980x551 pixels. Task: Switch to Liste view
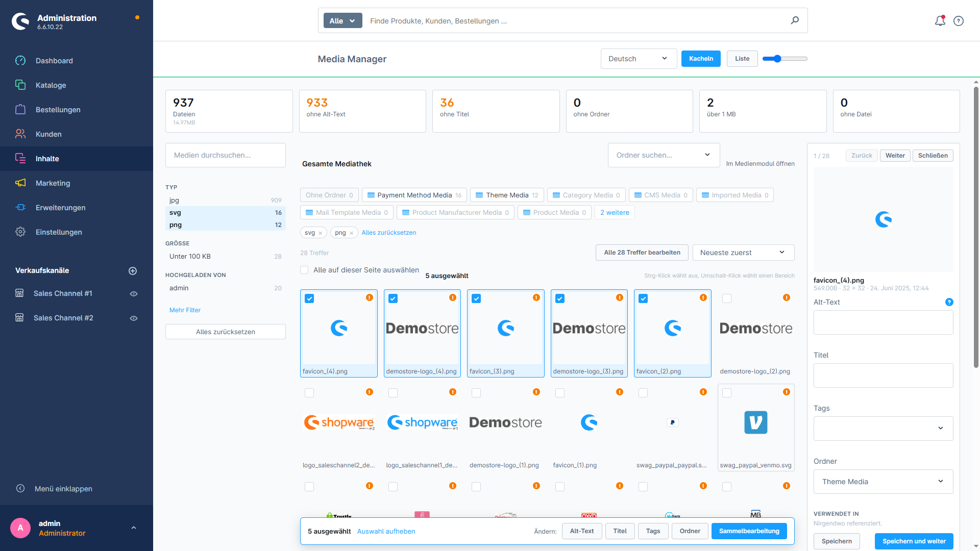point(742,59)
